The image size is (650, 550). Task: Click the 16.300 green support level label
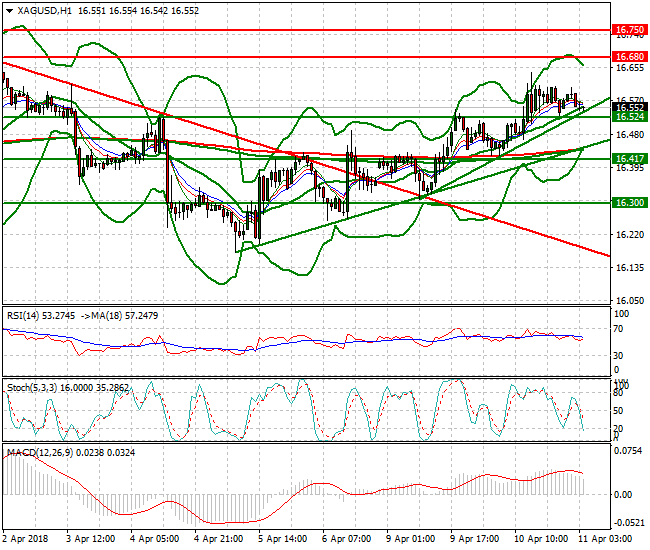pyautogui.click(x=630, y=202)
